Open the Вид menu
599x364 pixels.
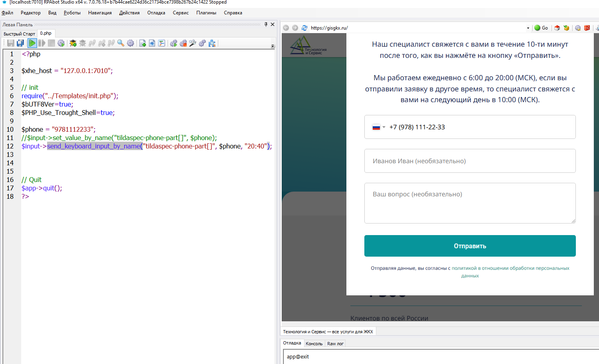tap(52, 13)
